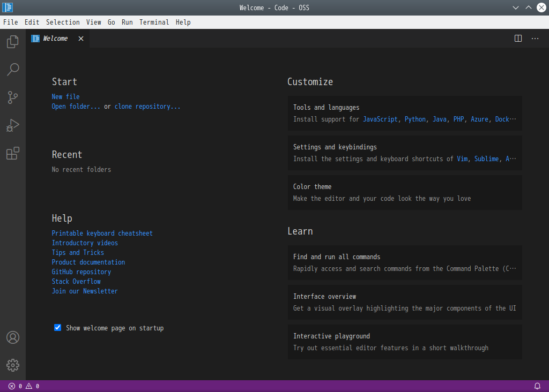Viewport: 549px width, 392px height.
Task: Open the Interactive playground card
Action: [x=405, y=342]
